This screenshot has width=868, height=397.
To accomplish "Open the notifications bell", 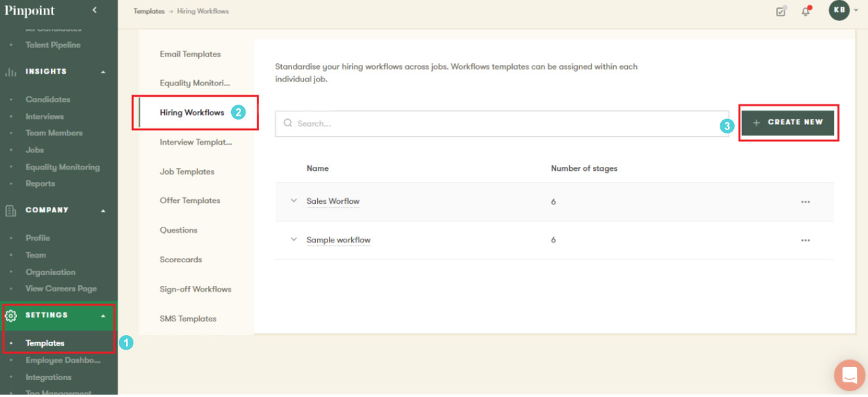I will coord(806,11).
